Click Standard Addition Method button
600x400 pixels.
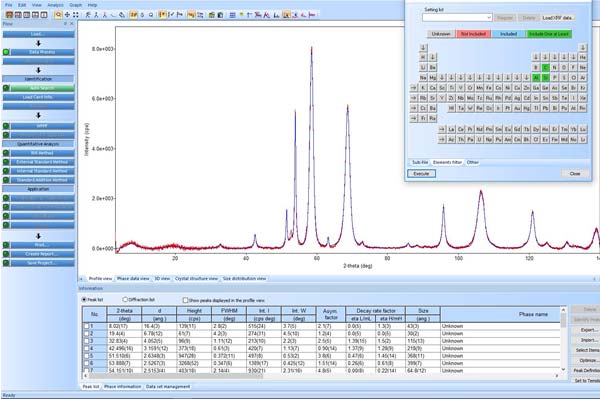tap(42, 180)
